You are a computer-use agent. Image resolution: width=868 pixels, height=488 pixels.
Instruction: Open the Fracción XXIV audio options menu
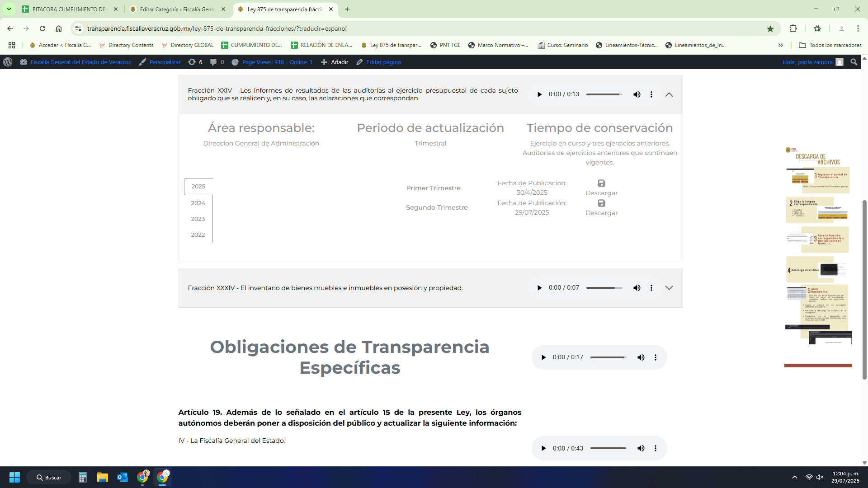coord(651,94)
